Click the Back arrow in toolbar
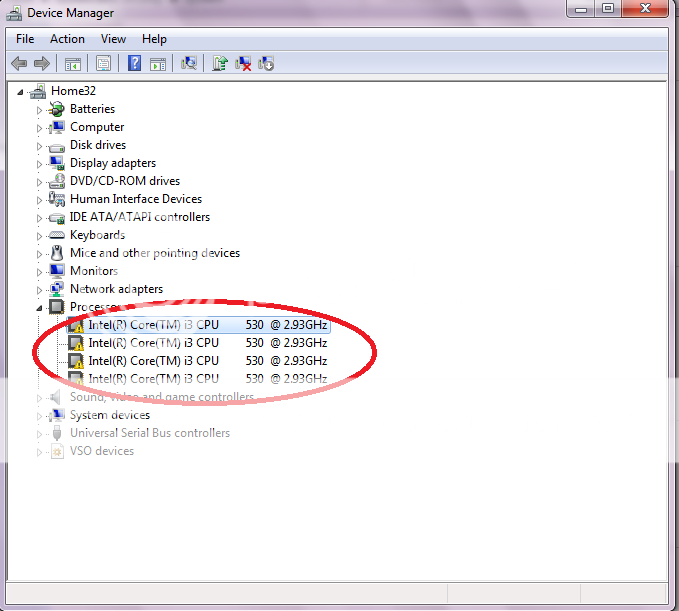The width and height of the screenshot is (679, 611). pos(19,63)
